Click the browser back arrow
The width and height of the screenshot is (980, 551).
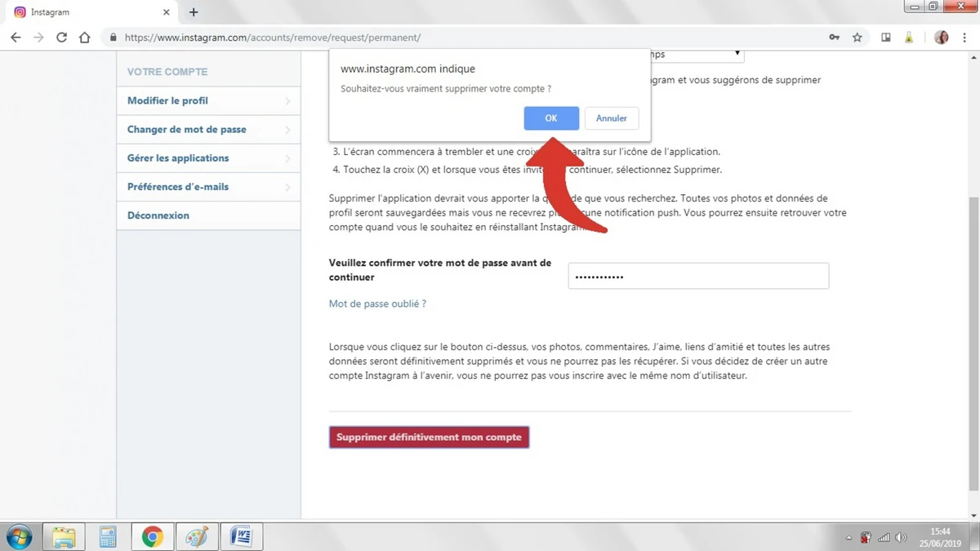16,38
